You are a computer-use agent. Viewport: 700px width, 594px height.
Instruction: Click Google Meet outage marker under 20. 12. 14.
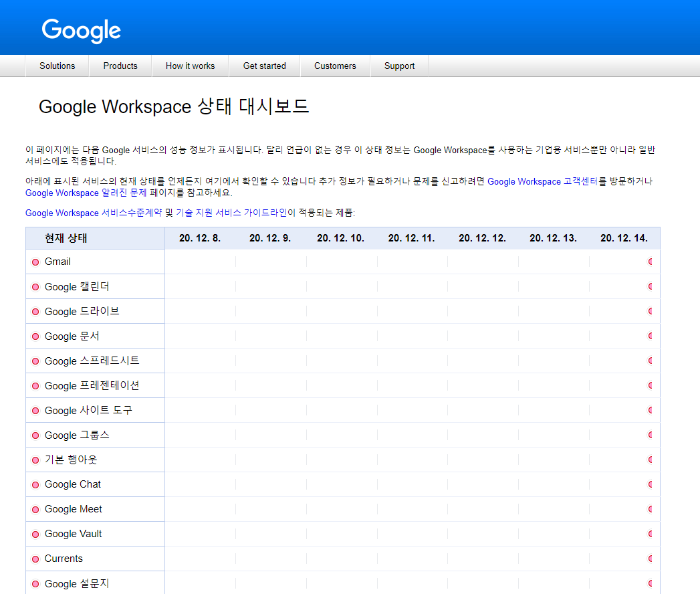[x=651, y=509]
